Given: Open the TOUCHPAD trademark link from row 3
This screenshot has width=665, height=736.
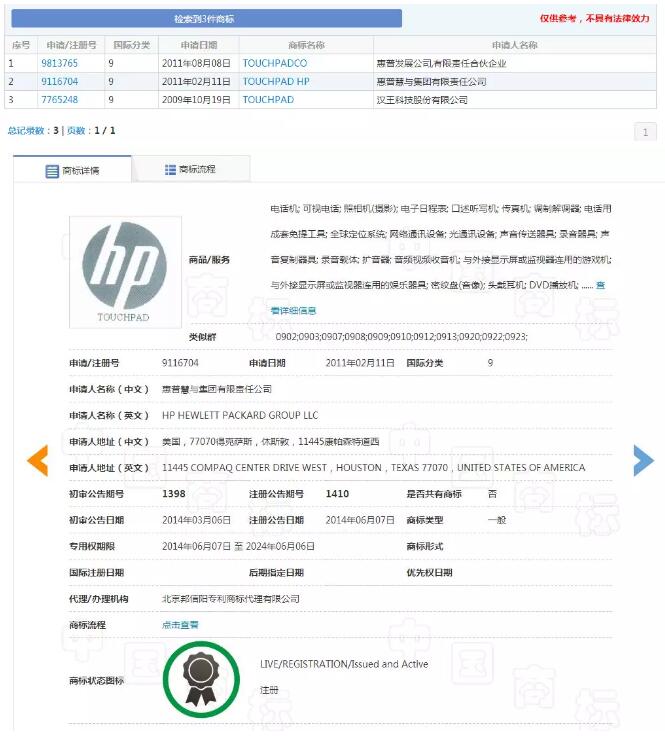Looking at the screenshot, I should pyautogui.click(x=268, y=100).
